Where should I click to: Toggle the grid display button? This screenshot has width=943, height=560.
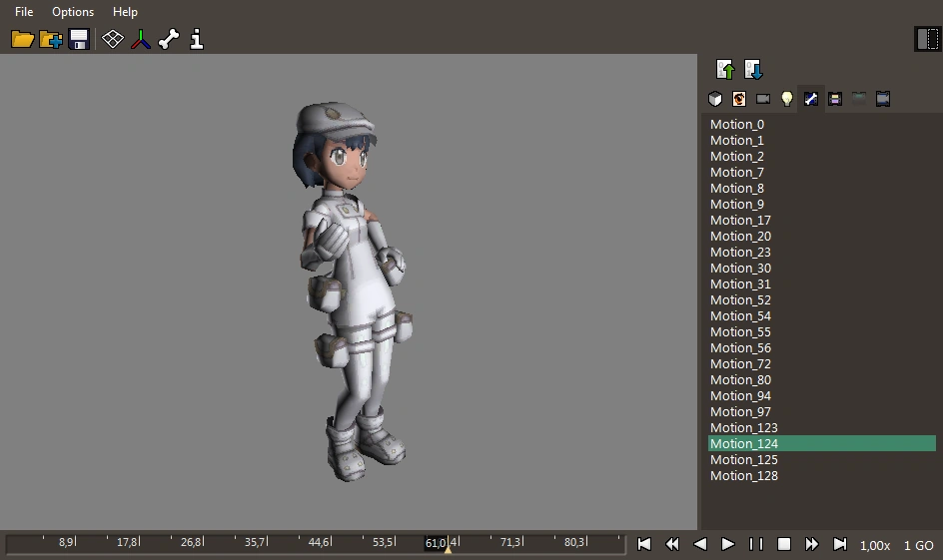click(x=113, y=39)
